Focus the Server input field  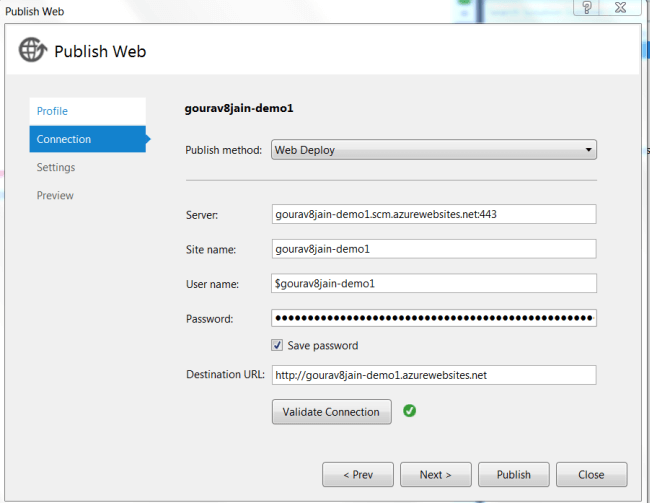434,214
